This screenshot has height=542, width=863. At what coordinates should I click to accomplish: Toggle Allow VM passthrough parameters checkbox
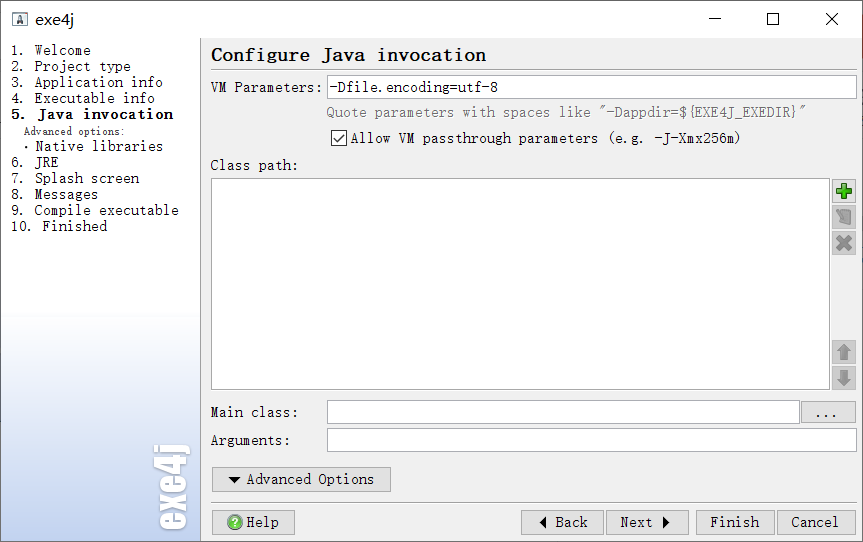point(339,138)
